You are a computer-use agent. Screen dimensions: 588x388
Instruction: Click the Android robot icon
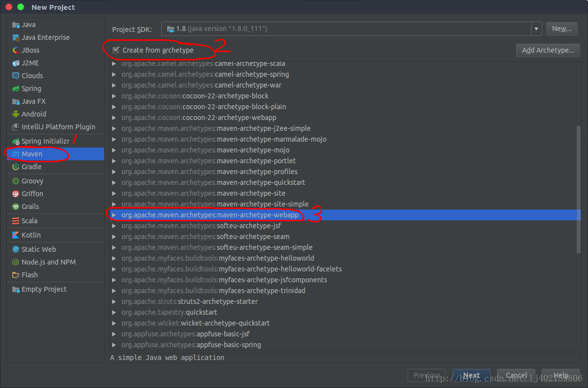click(16, 114)
